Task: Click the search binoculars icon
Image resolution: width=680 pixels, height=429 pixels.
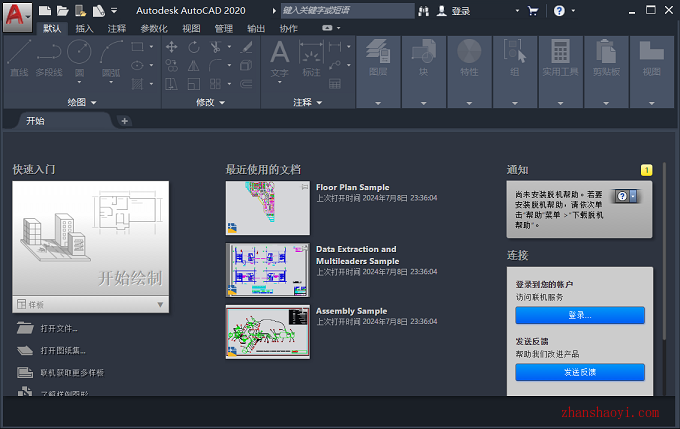Action: pos(424,11)
